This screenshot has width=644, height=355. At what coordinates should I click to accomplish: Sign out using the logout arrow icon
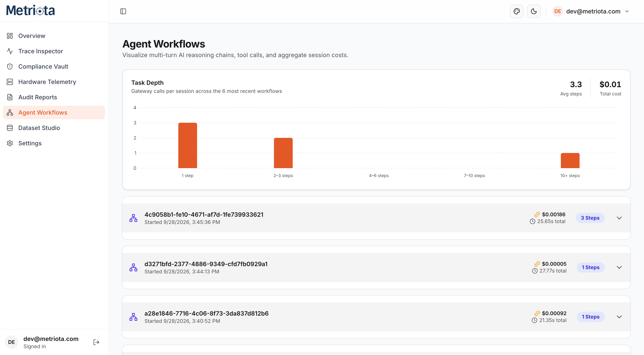point(96,342)
